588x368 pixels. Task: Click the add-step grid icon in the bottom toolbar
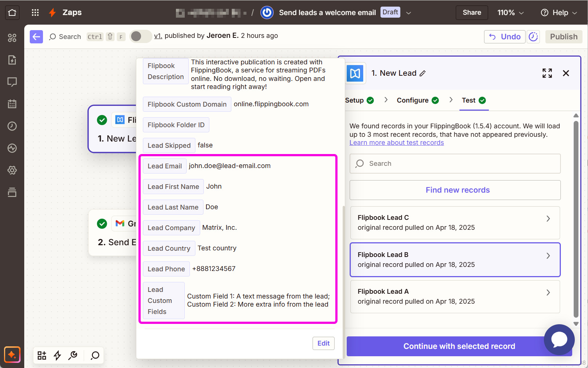(x=42, y=356)
